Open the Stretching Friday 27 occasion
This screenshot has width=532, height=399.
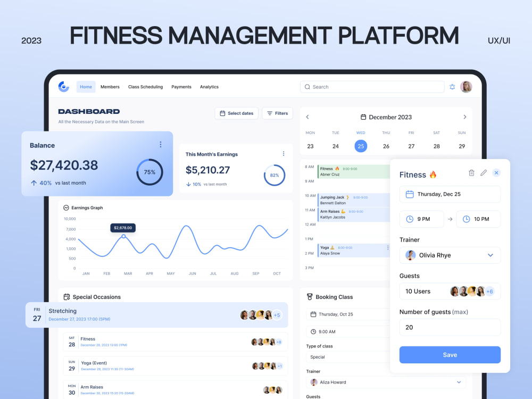157,315
